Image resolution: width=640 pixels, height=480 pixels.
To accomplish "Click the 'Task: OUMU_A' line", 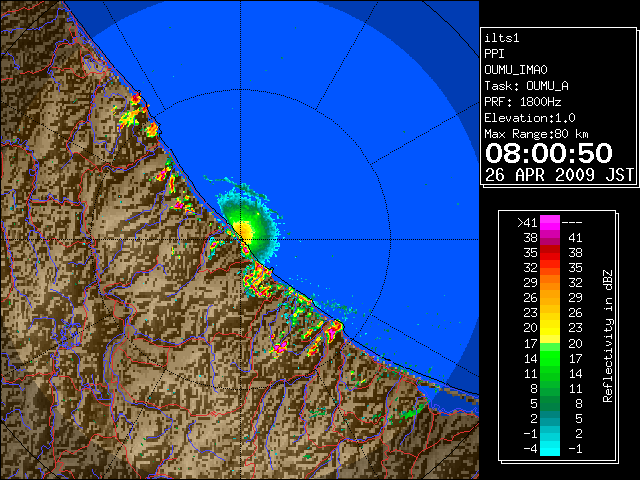I will pyautogui.click(x=527, y=86).
